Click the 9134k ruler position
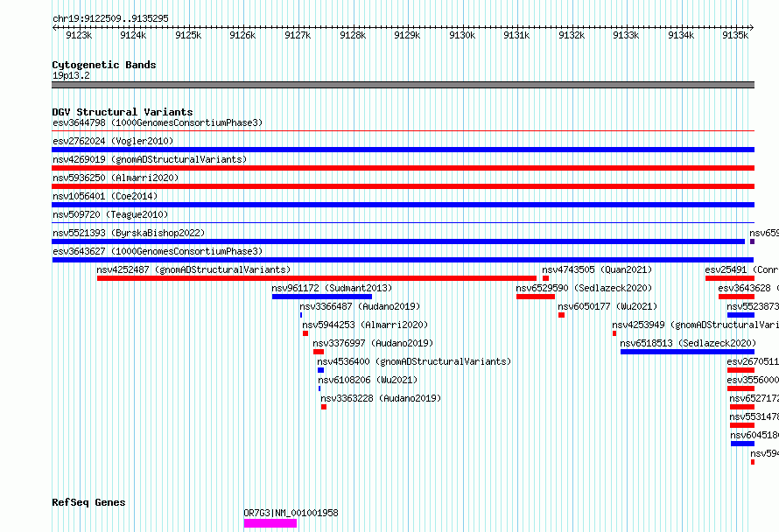 (x=681, y=35)
